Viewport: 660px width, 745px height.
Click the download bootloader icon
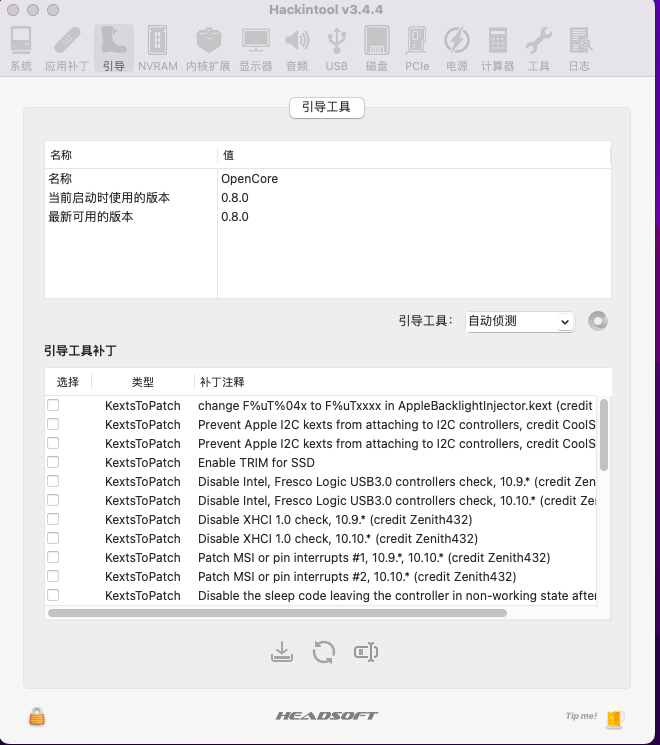point(282,652)
